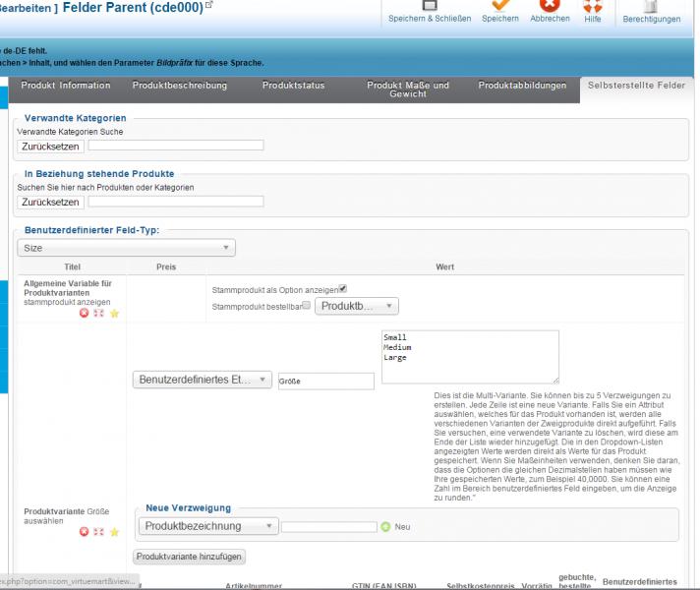Delete the Allgemeine Variable field with red icon
The width and height of the screenshot is (700, 590).
(x=84, y=313)
